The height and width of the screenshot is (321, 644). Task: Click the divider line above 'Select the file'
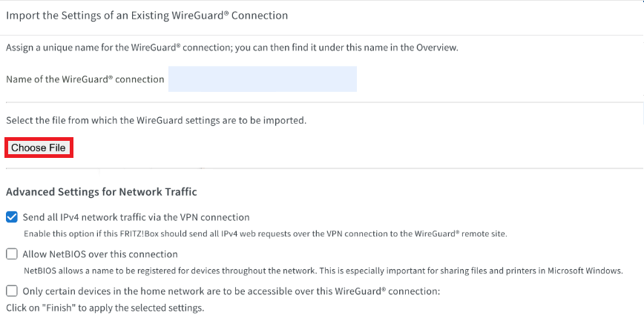(x=322, y=102)
